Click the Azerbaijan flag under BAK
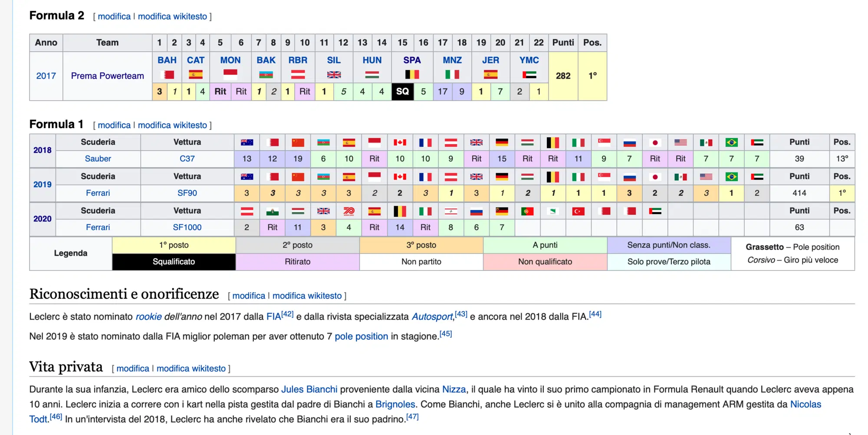The image size is (868, 435). 266,75
